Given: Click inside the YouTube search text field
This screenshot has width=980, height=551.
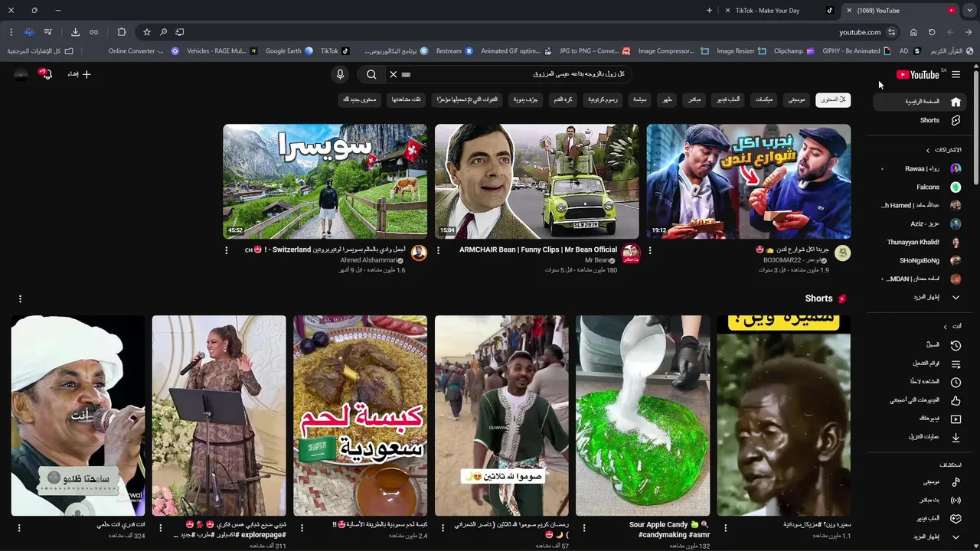Looking at the screenshot, I should (521, 74).
